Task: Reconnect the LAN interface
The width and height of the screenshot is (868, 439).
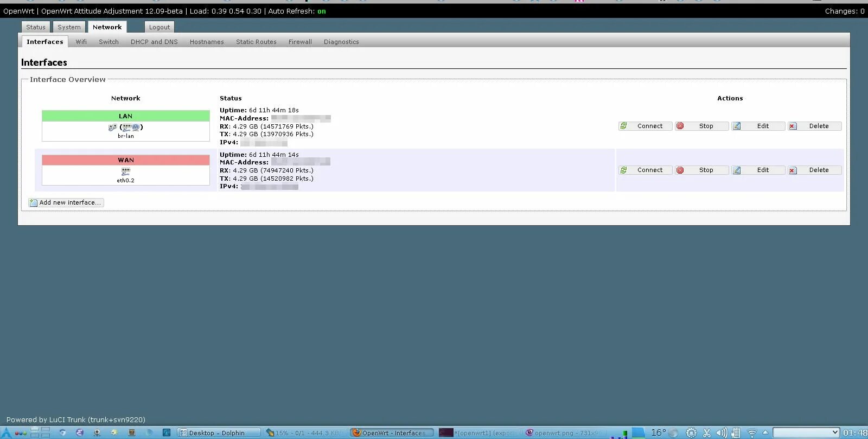Action: click(x=646, y=126)
